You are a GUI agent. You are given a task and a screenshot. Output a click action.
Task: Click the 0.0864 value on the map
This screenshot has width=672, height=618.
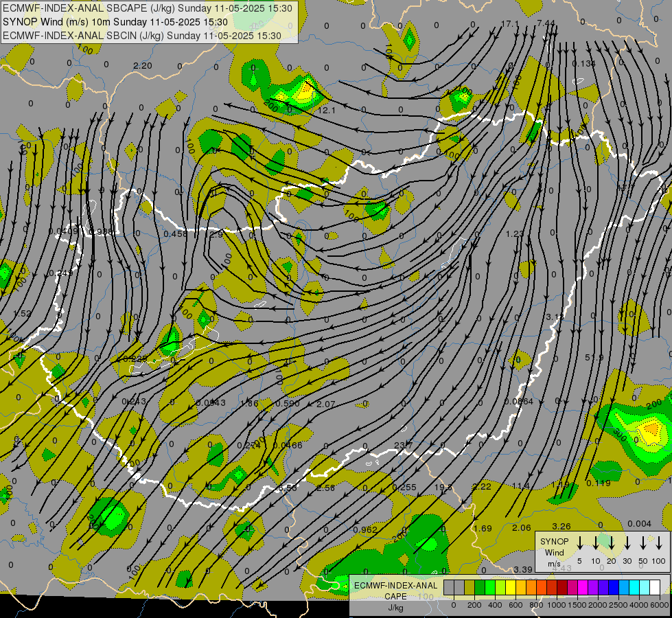click(518, 402)
